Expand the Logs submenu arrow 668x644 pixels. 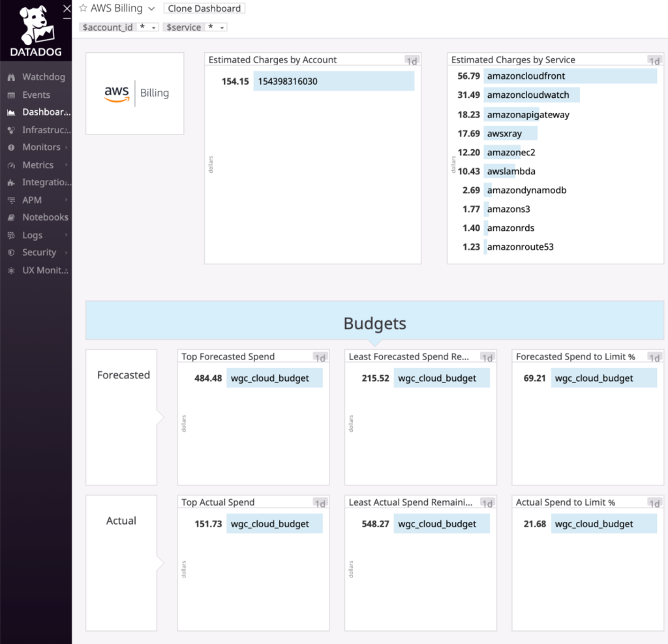(66, 236)
